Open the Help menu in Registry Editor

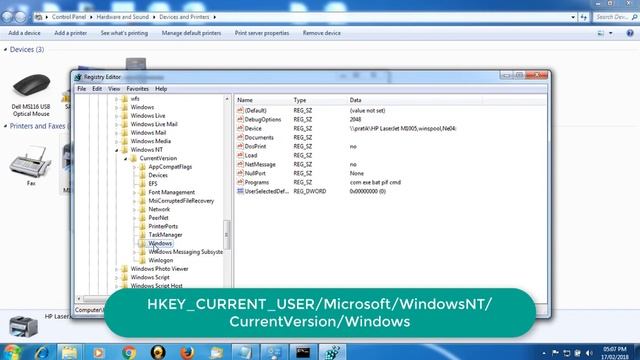tap(161, 89)
